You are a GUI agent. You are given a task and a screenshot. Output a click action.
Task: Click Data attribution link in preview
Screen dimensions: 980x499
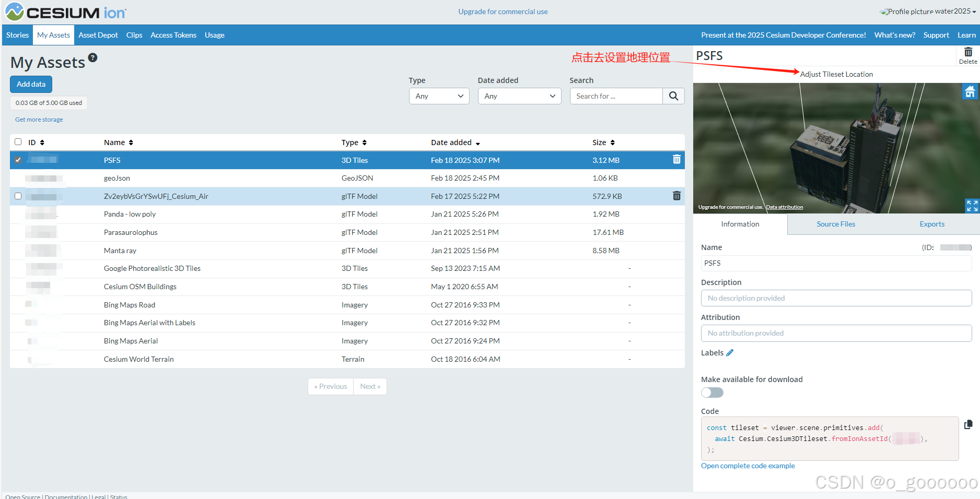(784, 207)
